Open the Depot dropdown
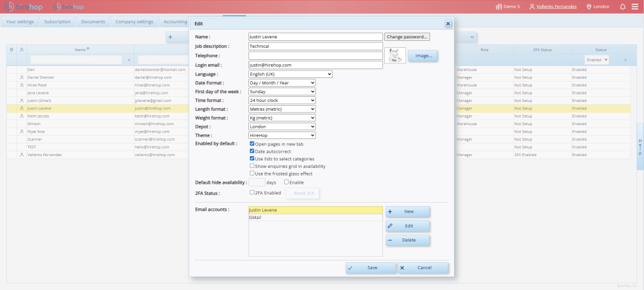 tap(282, 126)
